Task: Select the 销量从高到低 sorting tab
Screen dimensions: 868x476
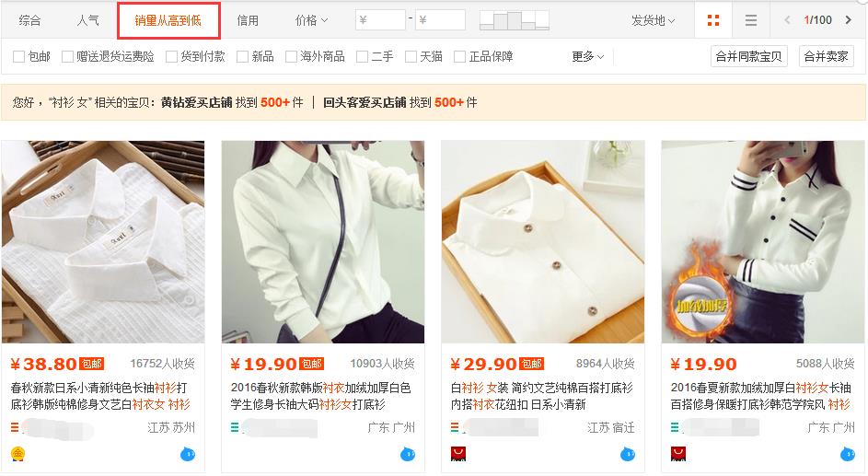Action: coord(168,20)
